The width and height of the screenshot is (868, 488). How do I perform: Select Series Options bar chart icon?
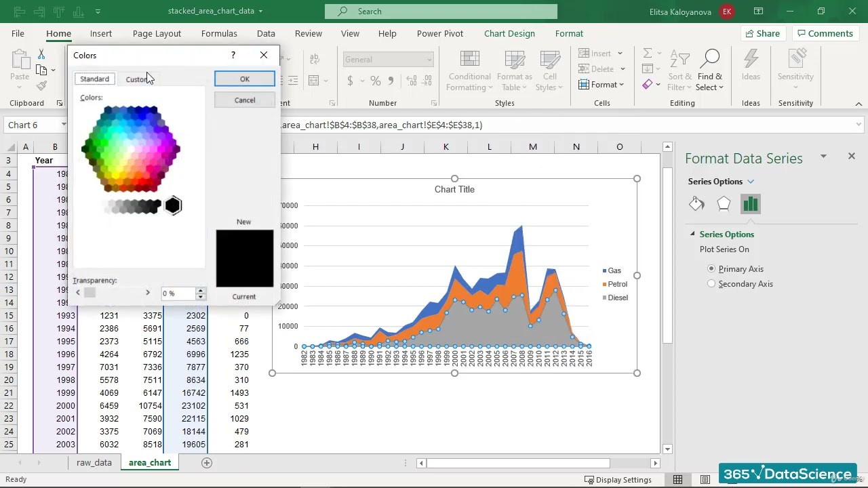[x=750, y=204]
